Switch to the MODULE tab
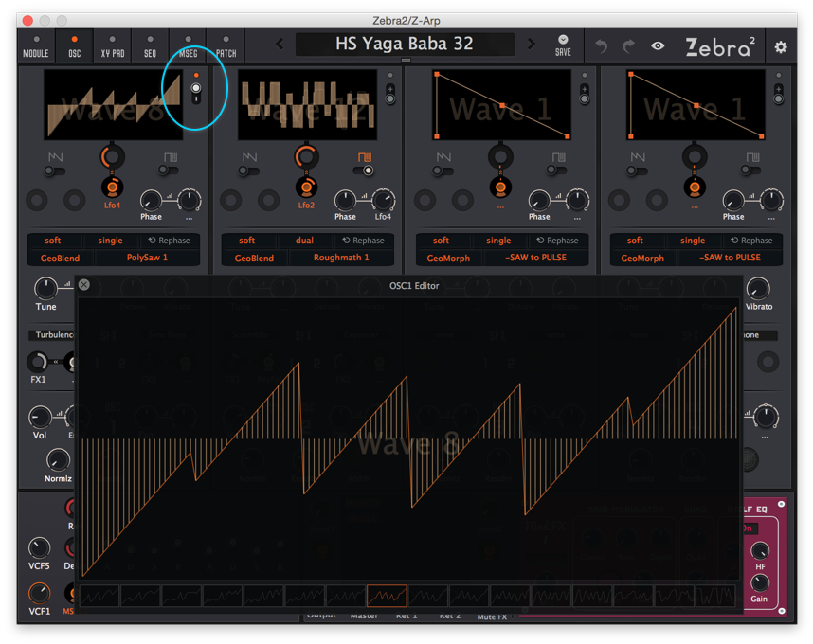This screenshot has width=813, height=644. click(x=36, y=46)
